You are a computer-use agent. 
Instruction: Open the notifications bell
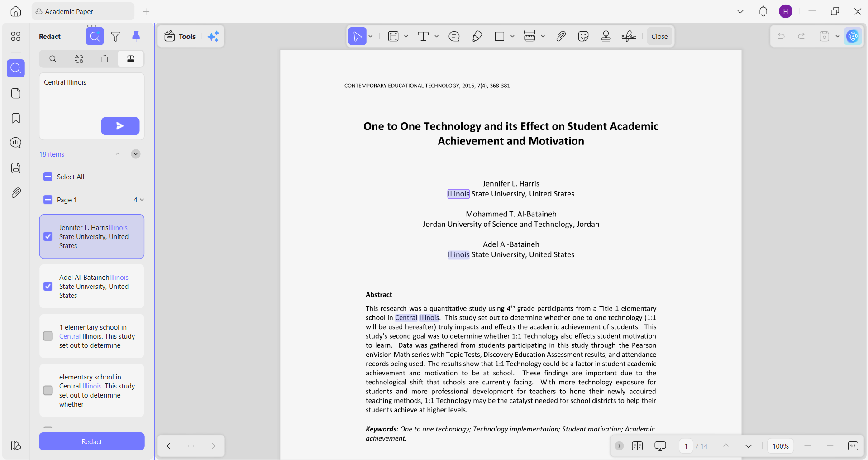pos(763,11)
